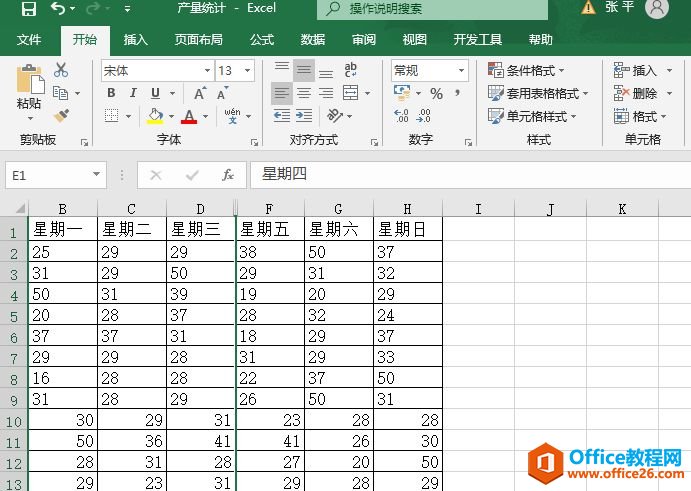Switch to the 插入 ribbon tab

(135, 40)
